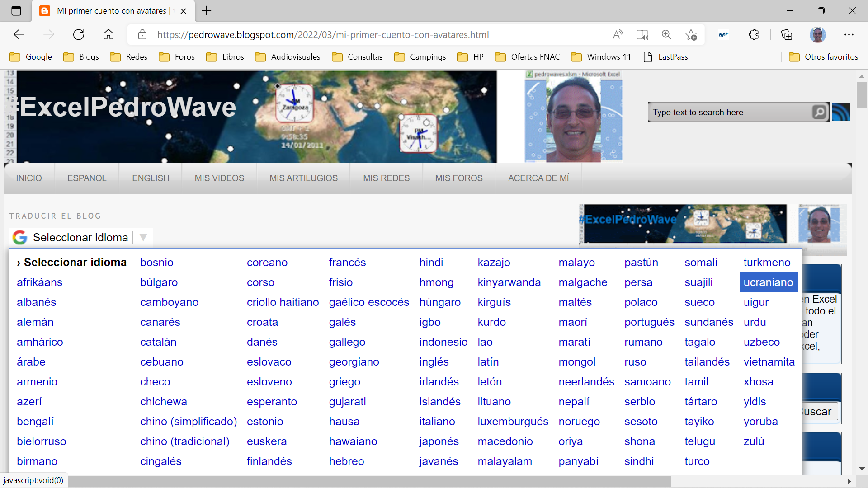Click the browser Refresh icon
This screenshot has width=868, height=488.
click(x=79, y=35)
